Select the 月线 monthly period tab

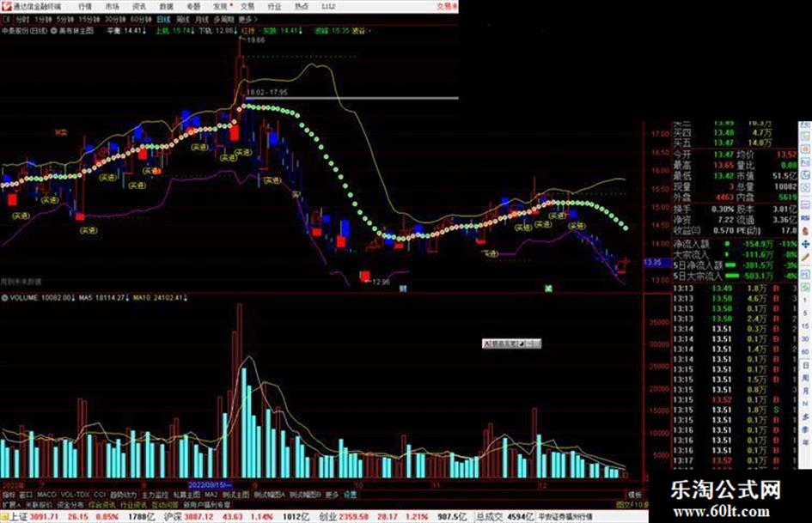pos(201,19)
